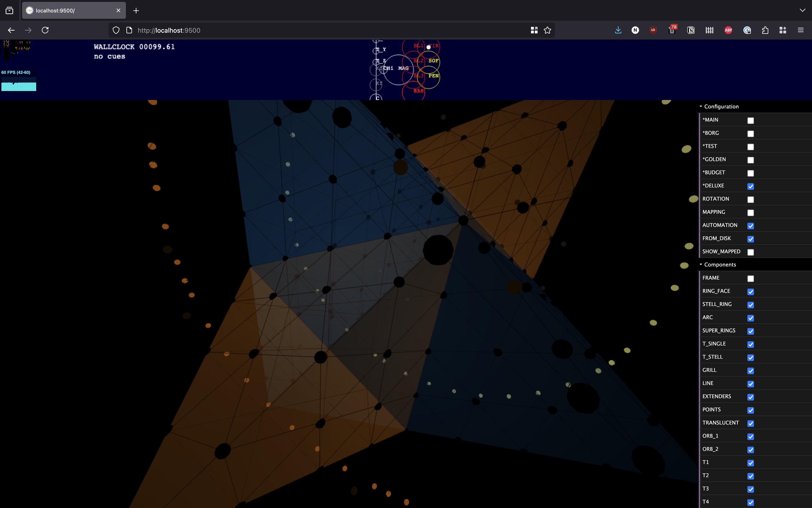Open the uBlock Origin extension
The width and height of the screenshot is (812, 508).
[x=653, y=30]
